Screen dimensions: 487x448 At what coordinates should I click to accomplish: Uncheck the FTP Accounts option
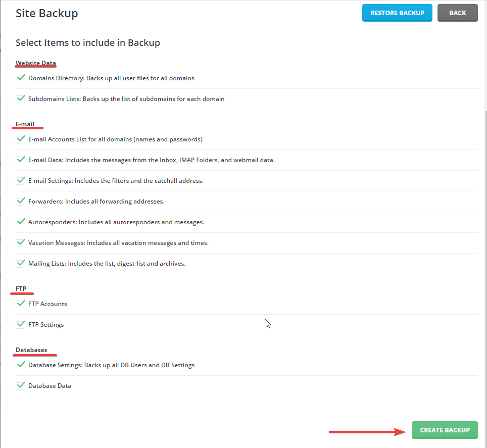(20, 304)
